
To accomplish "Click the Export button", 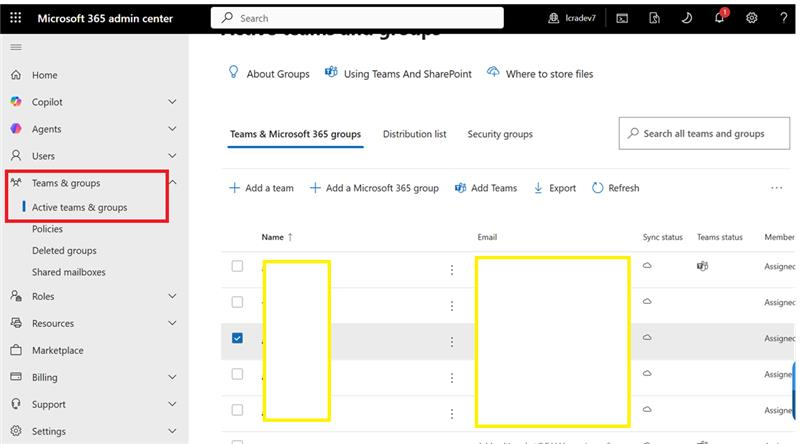I will pos(555,188).
